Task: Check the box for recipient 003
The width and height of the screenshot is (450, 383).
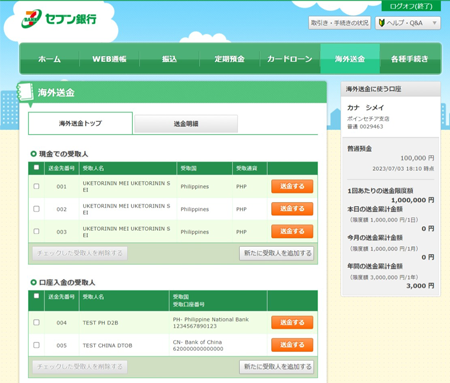Action: coord(36,231)
